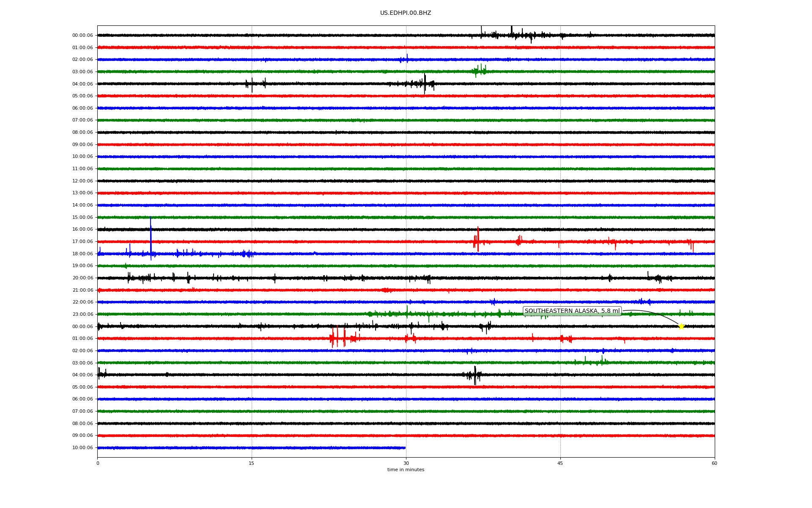Click the 60 minute x-axis tick label
This screenshot has height=508, width=812.
point(714,463)
